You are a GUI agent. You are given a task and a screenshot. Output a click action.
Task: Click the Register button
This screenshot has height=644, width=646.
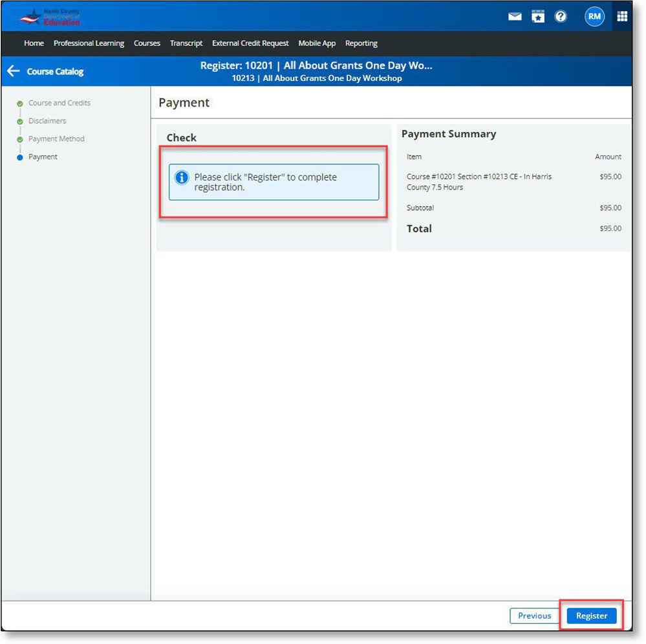pyautogui.click(x=590, y=616)
